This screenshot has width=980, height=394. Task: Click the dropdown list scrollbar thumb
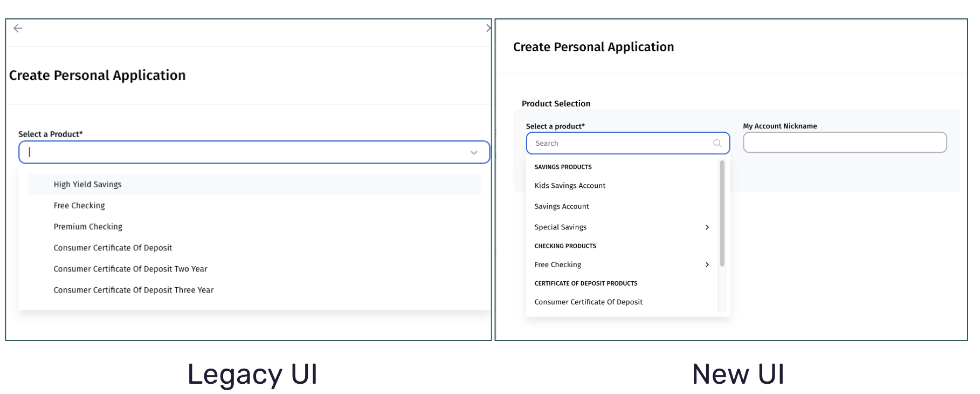click(x=722, y=213)
